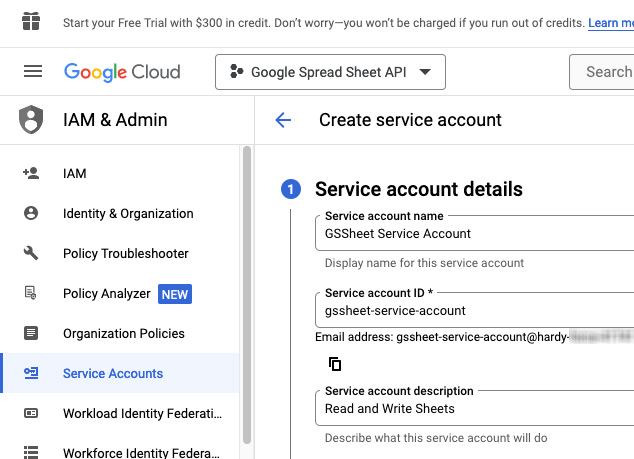Screen dimensions: 634x459
Task: Click the Service account details heading
Action: (x=418, y=189)
